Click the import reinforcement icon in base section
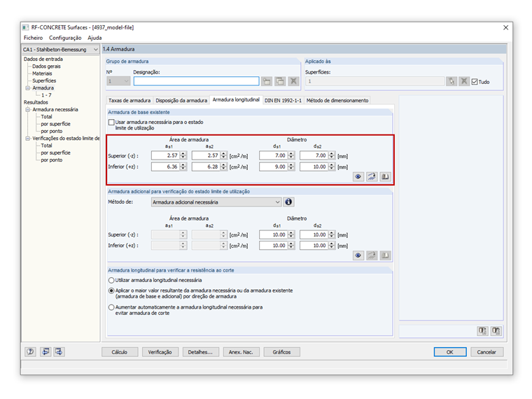532x399 pixels. [x=372, y=176]
